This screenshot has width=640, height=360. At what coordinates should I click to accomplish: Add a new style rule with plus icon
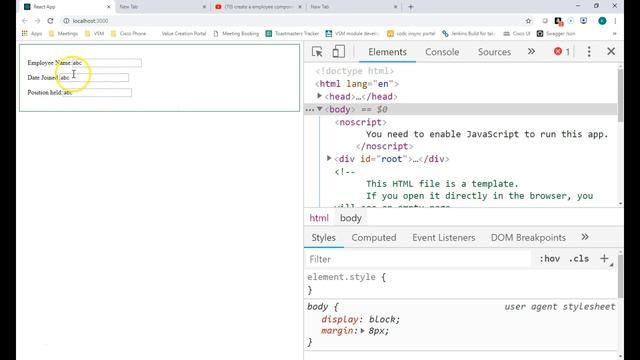click(x=604, y=258)
